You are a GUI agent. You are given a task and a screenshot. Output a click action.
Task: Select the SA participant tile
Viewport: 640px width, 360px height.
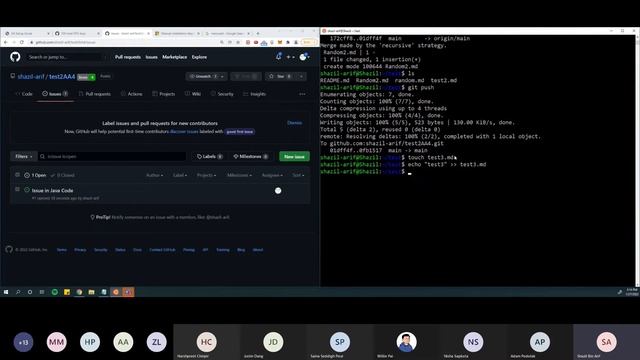[606, 342]
